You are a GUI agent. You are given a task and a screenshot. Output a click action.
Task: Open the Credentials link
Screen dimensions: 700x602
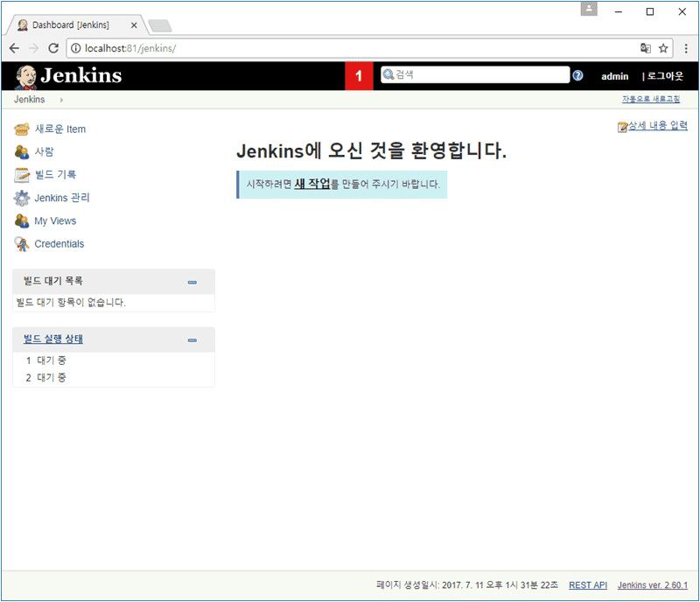[x=59, y=244]
